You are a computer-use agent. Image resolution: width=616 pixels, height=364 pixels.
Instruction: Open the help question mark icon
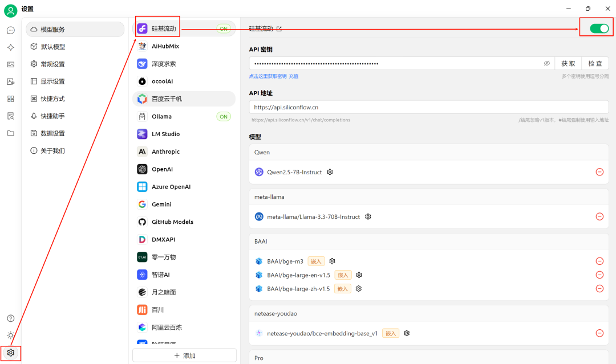click(x=11, y=318)
